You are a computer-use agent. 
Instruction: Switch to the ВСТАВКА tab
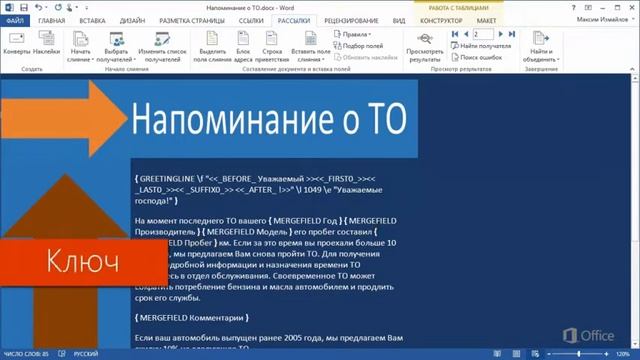[92, 20]
